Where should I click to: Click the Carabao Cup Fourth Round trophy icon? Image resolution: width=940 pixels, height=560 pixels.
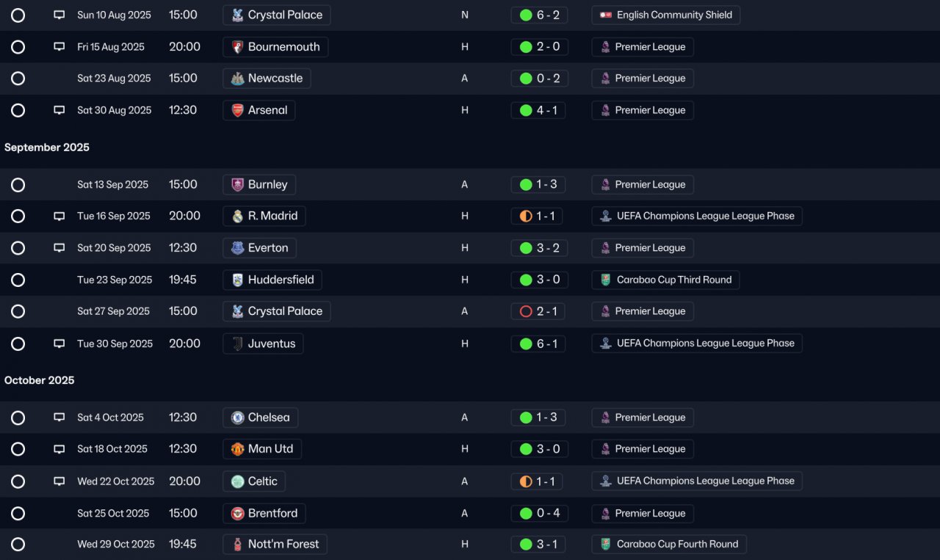pos(605,545)
